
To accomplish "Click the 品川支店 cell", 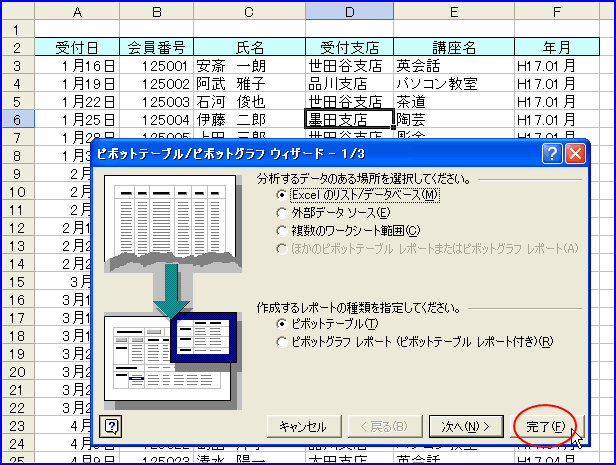I will coord(349,84).
